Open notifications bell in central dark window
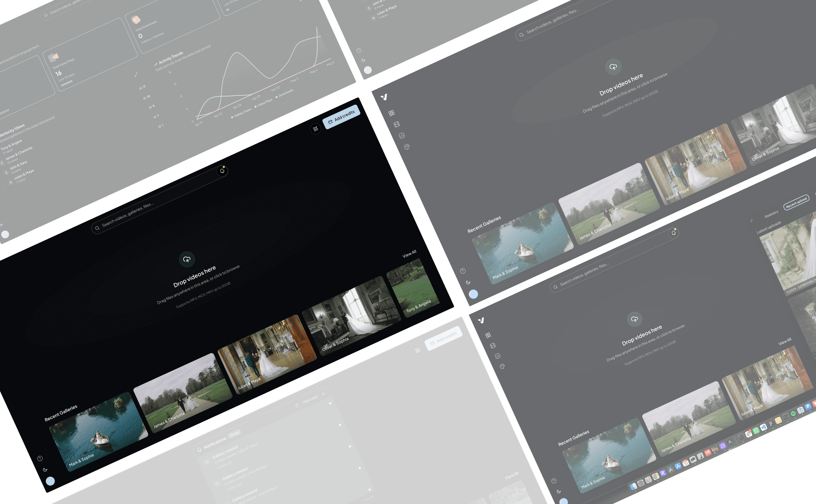 pyautogui.click(x=222, y=171)
